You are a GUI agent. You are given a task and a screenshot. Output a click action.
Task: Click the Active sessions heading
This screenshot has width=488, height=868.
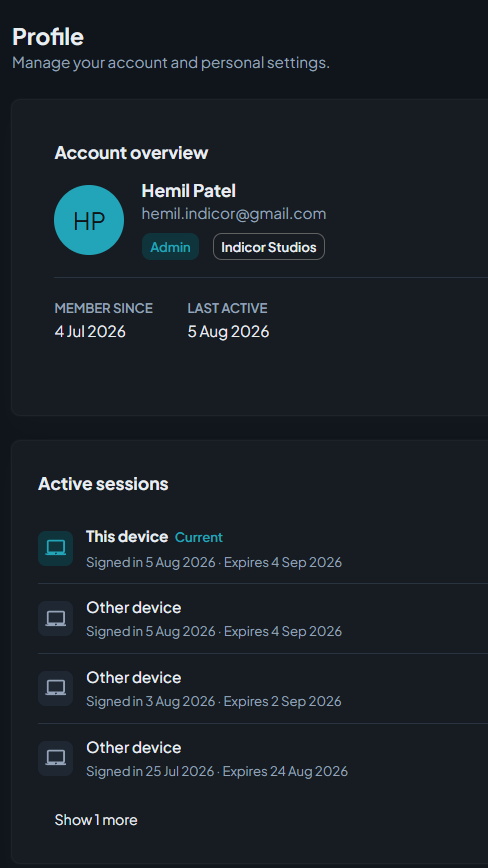coord(103,484)
